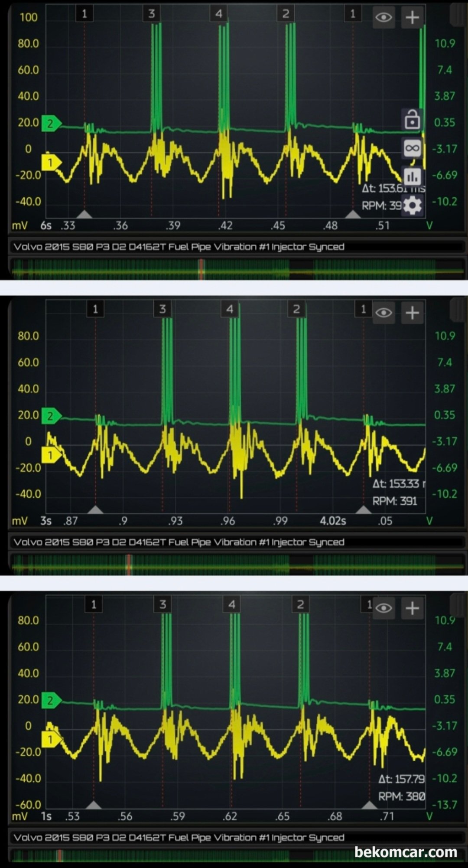Select cylinder 3 label in the top chart
The height and width of the screenshot is (868, 468).
coord(151,14)
